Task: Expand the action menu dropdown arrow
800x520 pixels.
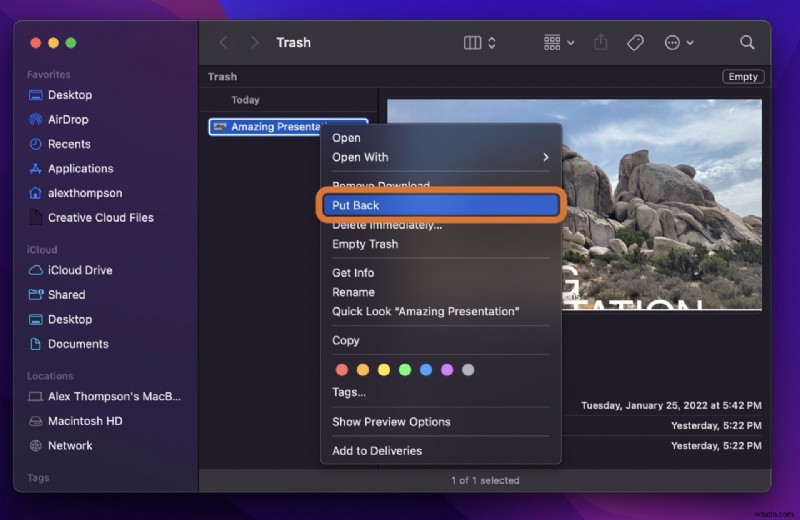Action: click(690, 43)
